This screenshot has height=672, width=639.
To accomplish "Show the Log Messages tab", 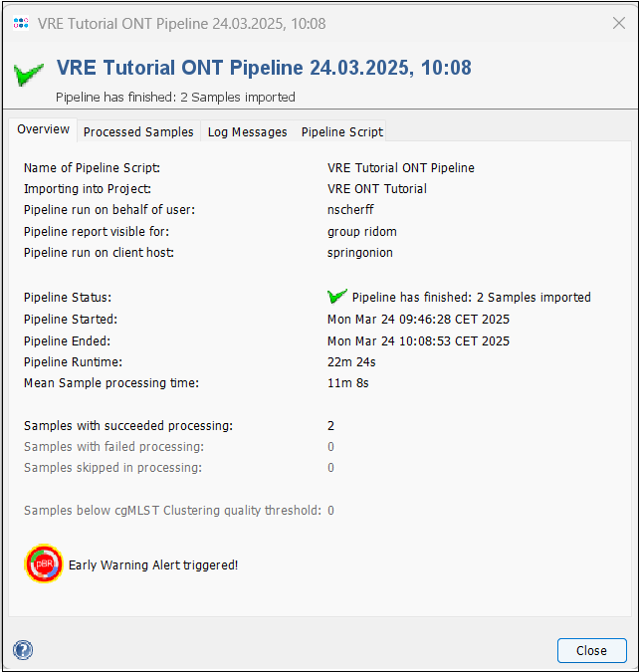I will [x=247, y=131].
